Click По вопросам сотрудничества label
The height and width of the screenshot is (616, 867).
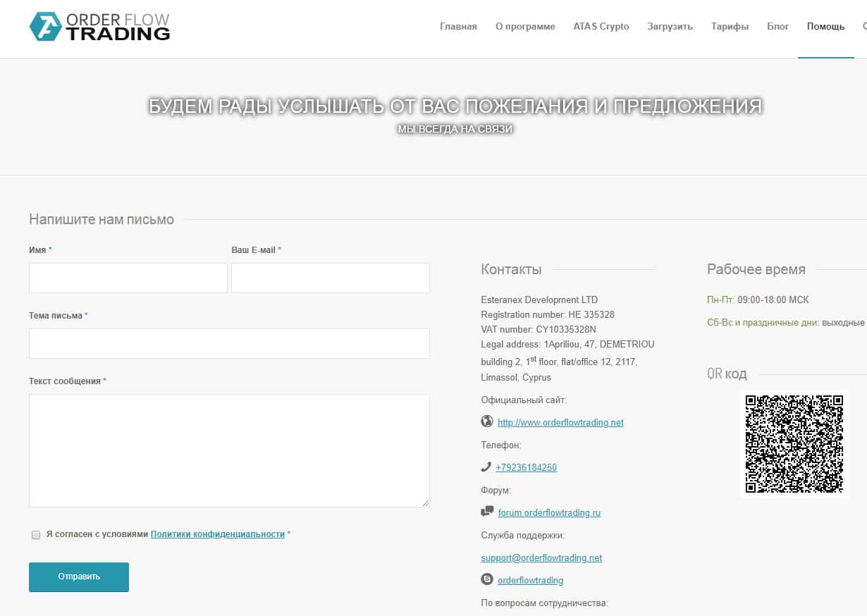coord(544,603)
